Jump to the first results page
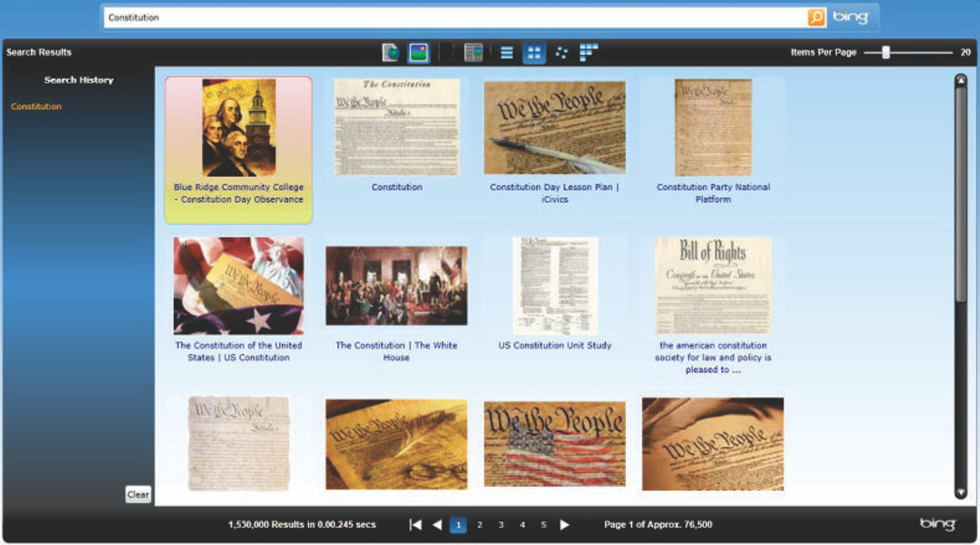The width and height of the screenshot is (980, 545). pyautogui.click(x=415, y=525)
